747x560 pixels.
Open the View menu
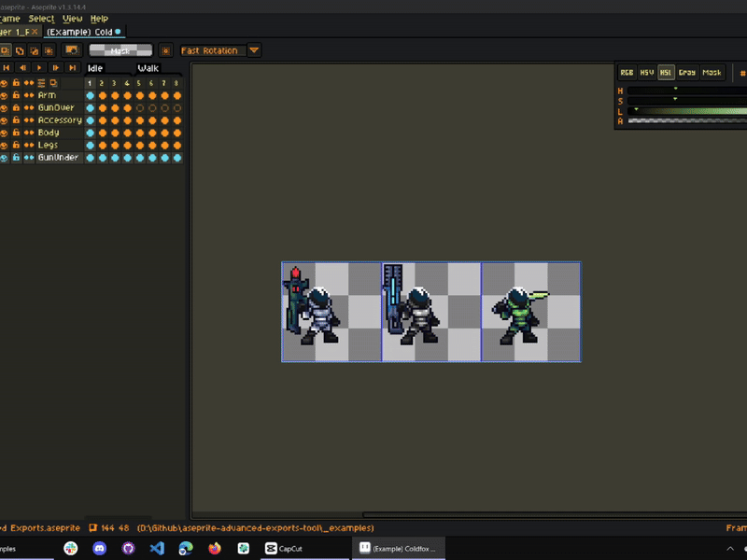[x=72, y=19]
